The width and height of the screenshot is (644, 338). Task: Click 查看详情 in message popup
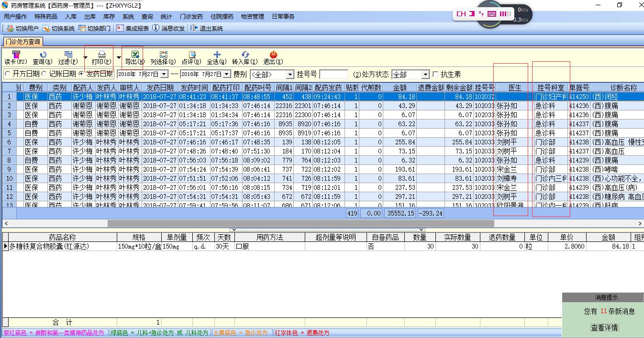604,327
